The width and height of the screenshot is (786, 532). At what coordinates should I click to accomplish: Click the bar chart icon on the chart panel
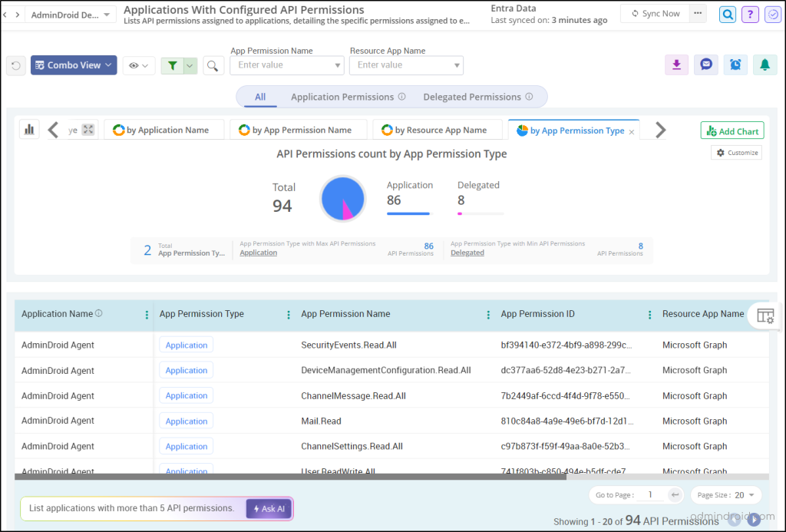coord(30,130)
